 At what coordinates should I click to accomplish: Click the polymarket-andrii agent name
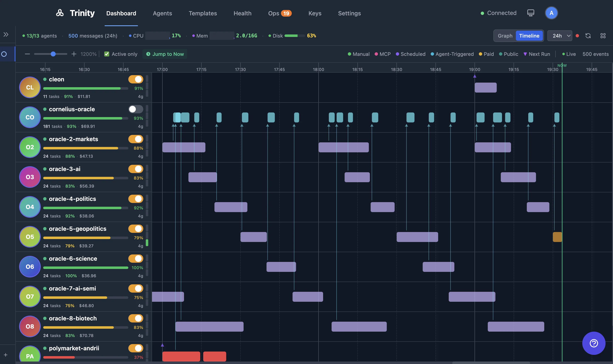pos(74,348)
